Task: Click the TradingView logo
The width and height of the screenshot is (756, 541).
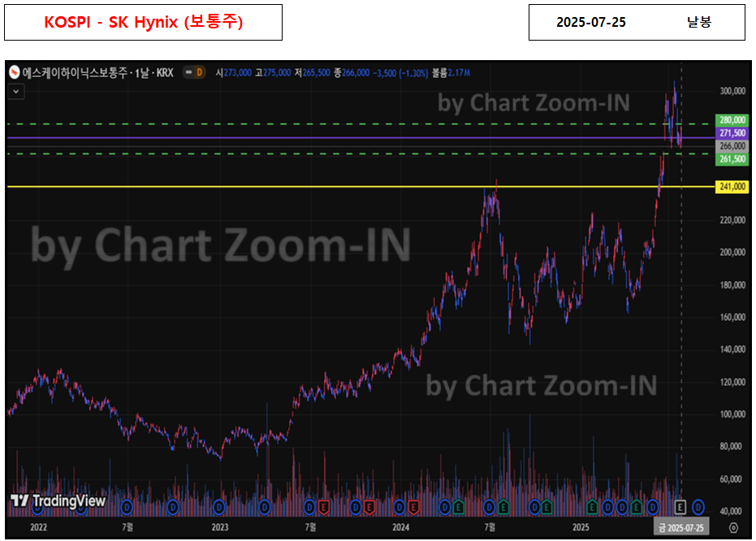Action: 58,501
